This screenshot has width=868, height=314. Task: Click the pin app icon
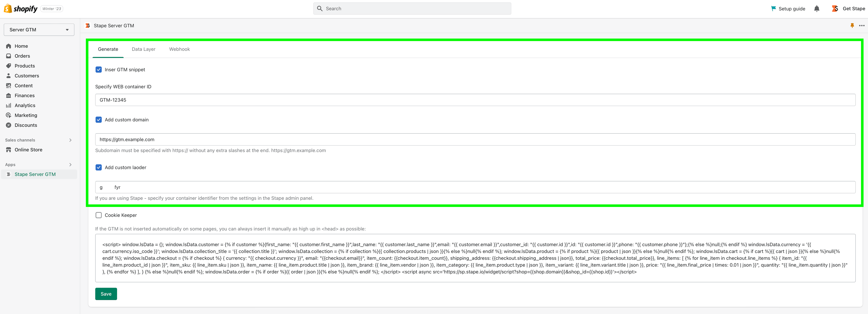852,26
